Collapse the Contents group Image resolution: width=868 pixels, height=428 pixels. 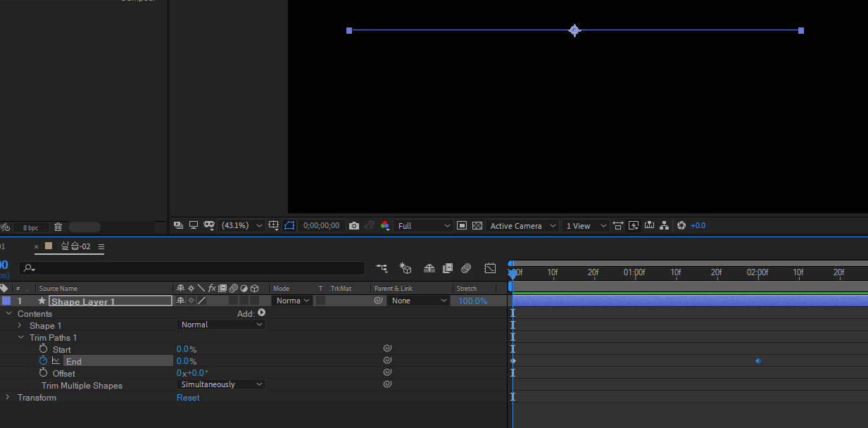pyautogui.click(x=9, y=313)
